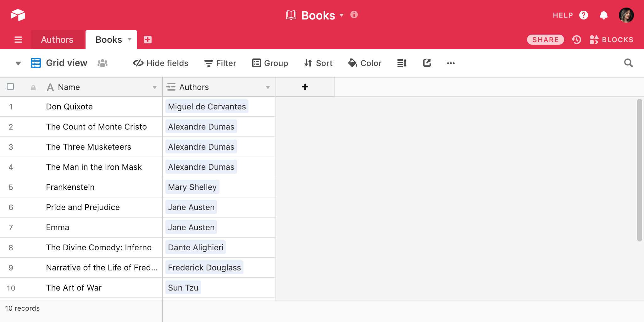Open the Color menu

[x=365, y=63]
